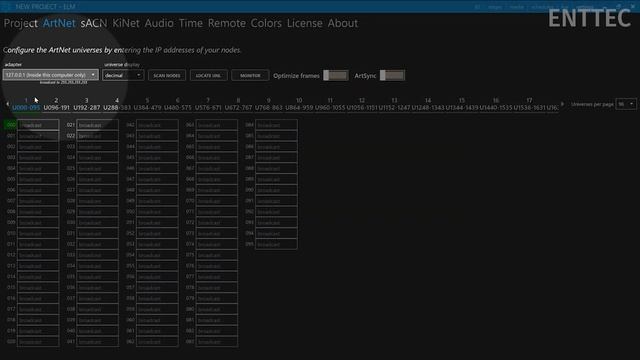Select universe page 14 U1248-1343
The height and width of the screenshot is (360, 640).
click(428, 104)
